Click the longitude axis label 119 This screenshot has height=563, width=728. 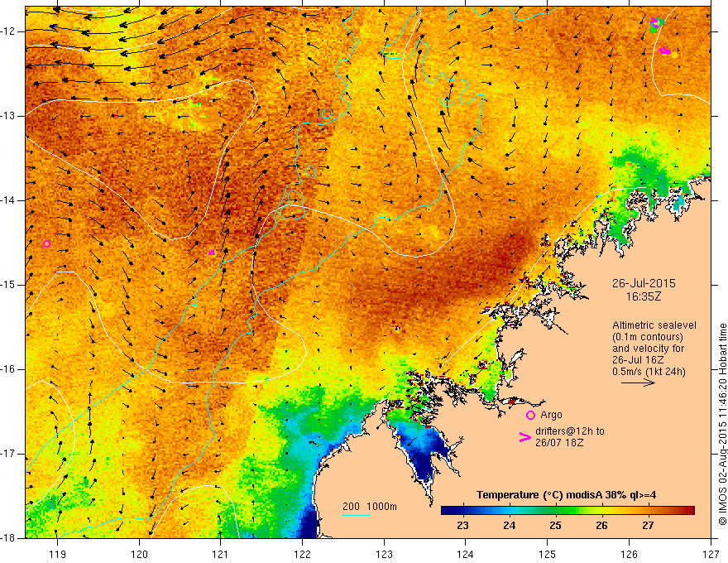click(58, 554)
